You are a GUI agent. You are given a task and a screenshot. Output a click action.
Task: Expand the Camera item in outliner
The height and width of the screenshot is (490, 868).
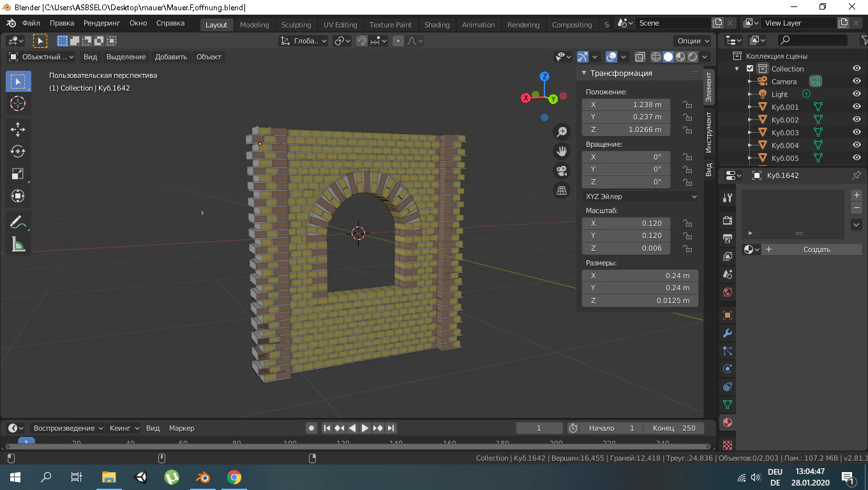751,82
